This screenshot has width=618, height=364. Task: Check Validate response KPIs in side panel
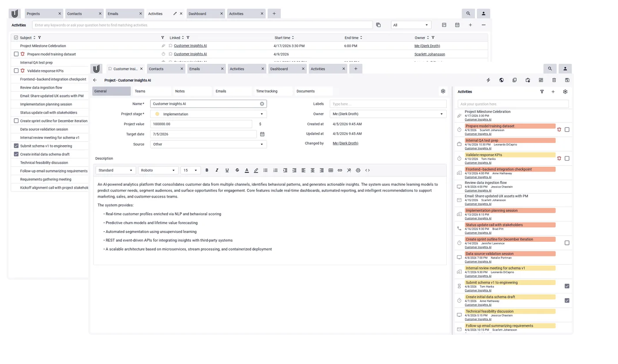coord(567,158)
